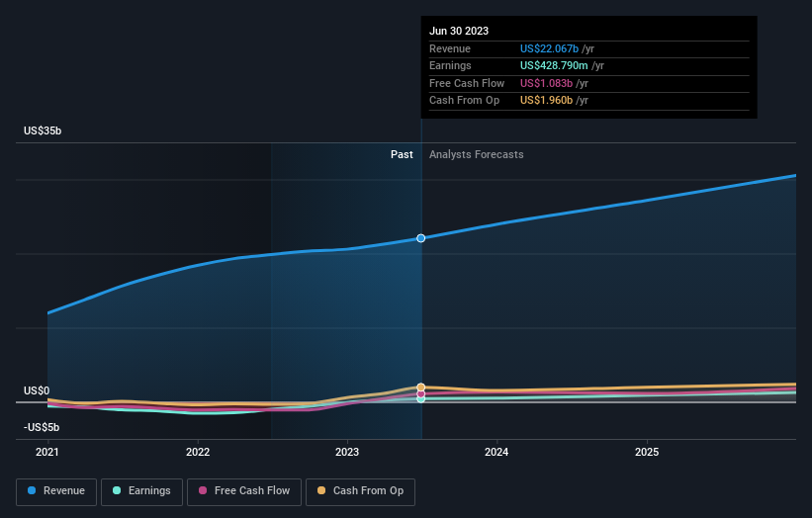Click the 'Past' region label
This screenshot has width=812, height=518.
tap(402, 155)
